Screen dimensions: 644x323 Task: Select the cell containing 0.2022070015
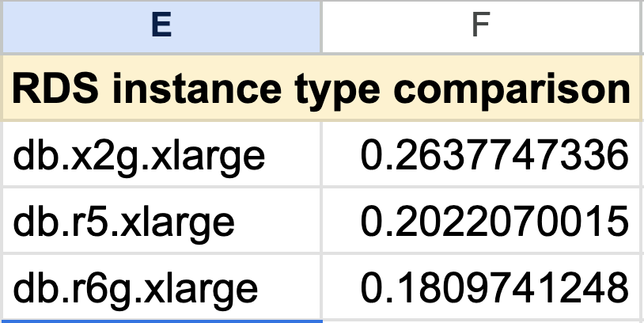(x=481, y=221)
